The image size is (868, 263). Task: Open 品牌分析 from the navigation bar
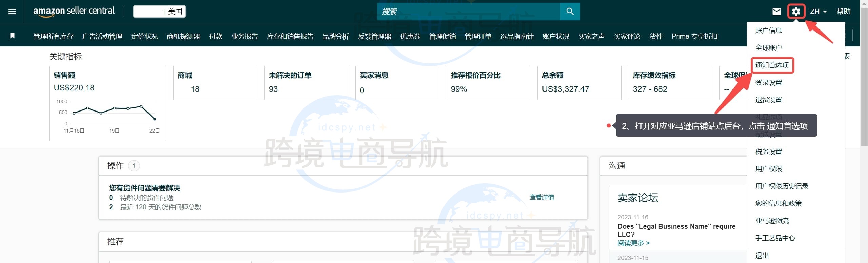pyautogui.click(x=335, y=36)
